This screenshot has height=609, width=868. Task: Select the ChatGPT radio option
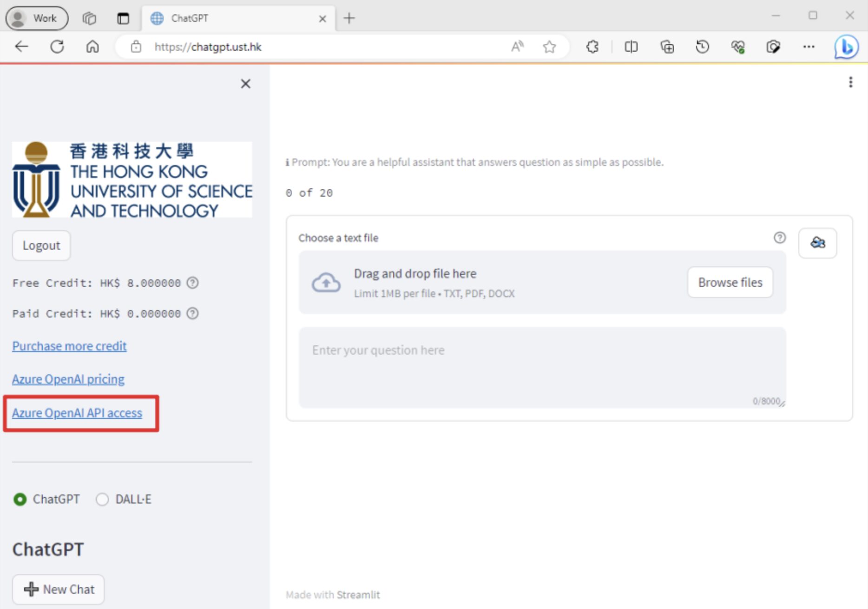tap(20, 499)
